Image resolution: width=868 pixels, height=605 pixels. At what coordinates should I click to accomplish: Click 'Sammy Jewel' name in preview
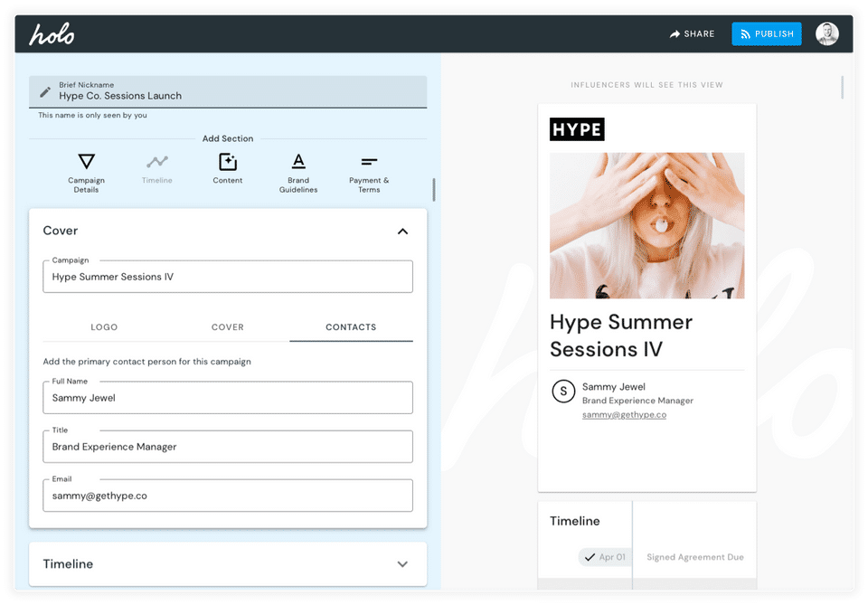pyautogui.click(x=613, y=386)
